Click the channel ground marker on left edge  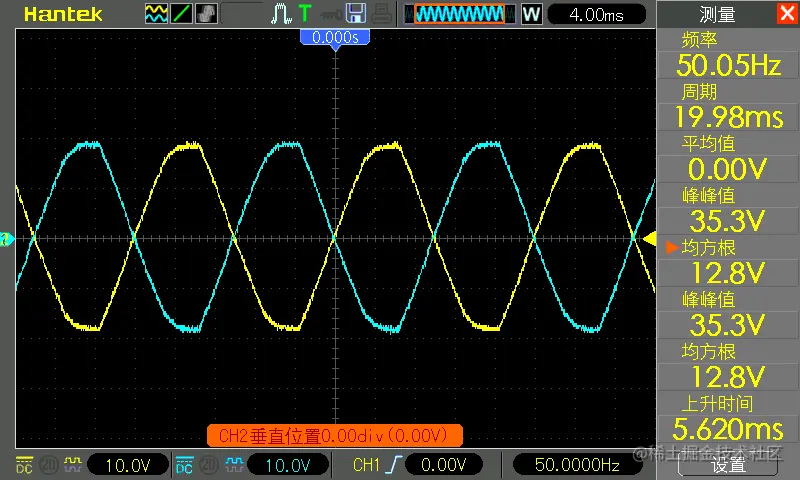tap(7, 239)
